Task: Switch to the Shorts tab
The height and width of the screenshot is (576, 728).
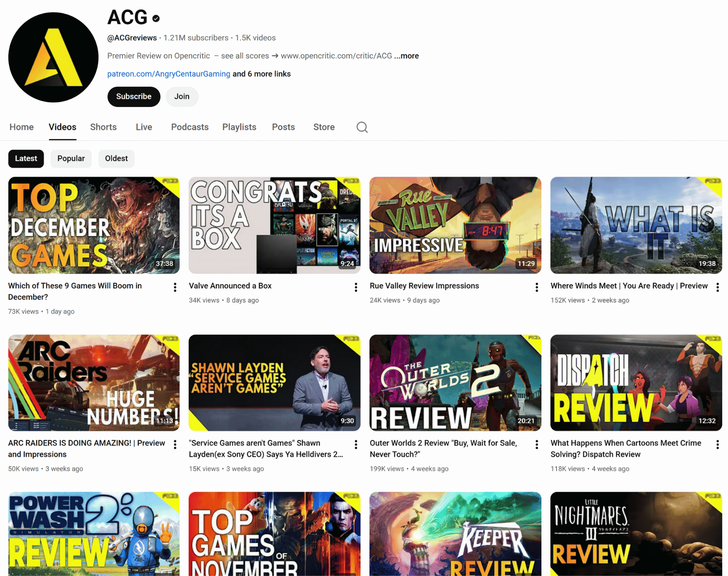Action: tap(103, 127)
